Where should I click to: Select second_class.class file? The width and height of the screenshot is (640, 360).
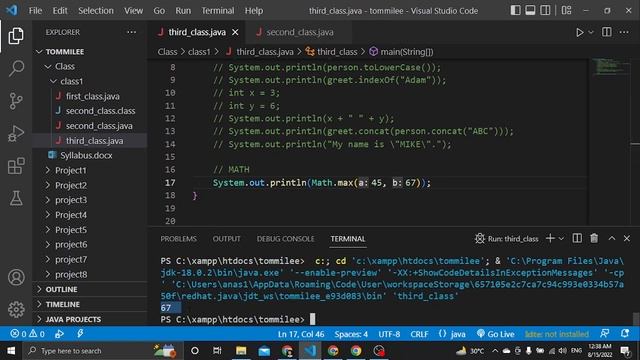(100, 111)
